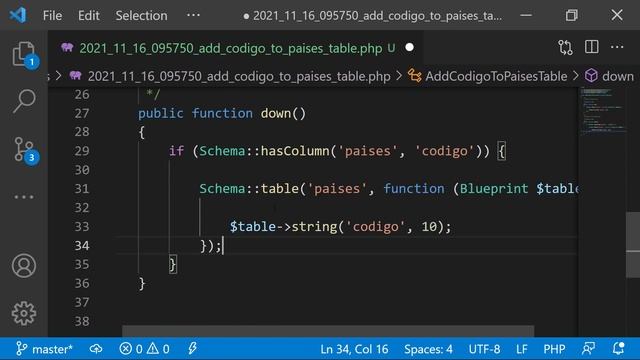Publish changes with cloud sync icon
Screen dimensions: 640x360
96,349
